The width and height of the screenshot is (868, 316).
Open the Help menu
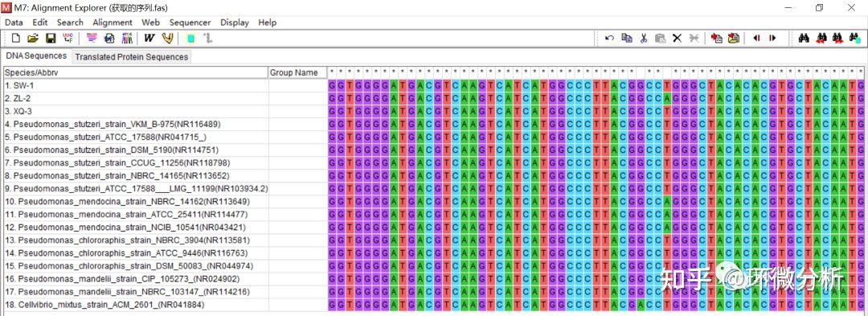coord(268,23)
